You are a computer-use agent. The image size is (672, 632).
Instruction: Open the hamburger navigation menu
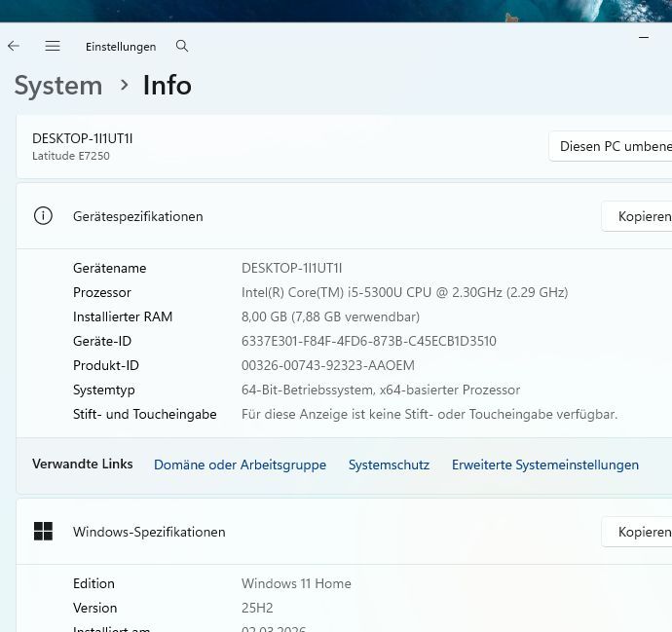(53, 46)
